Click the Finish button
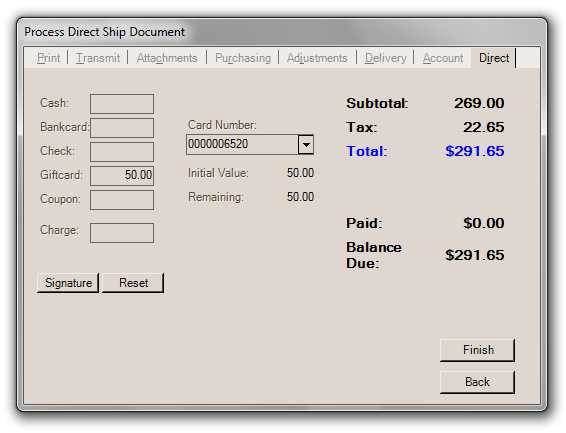This screenshot has height=433, width=566. [478, 350]
